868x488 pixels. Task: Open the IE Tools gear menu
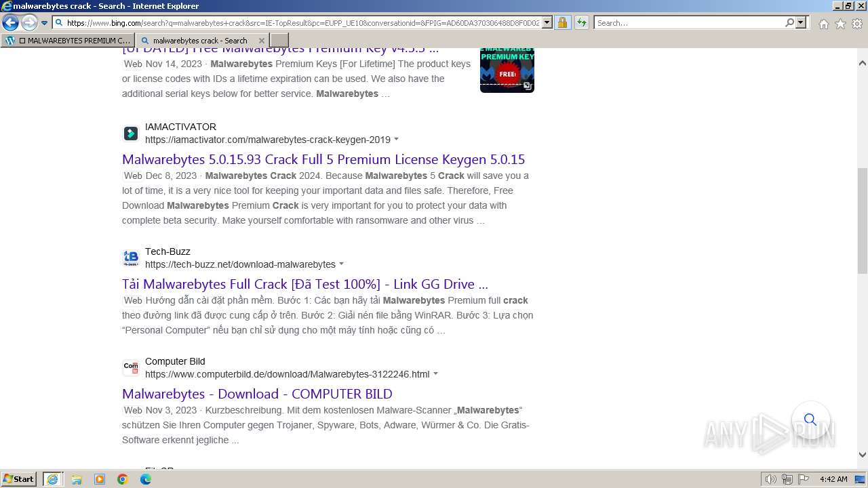(x=857, y=24)
